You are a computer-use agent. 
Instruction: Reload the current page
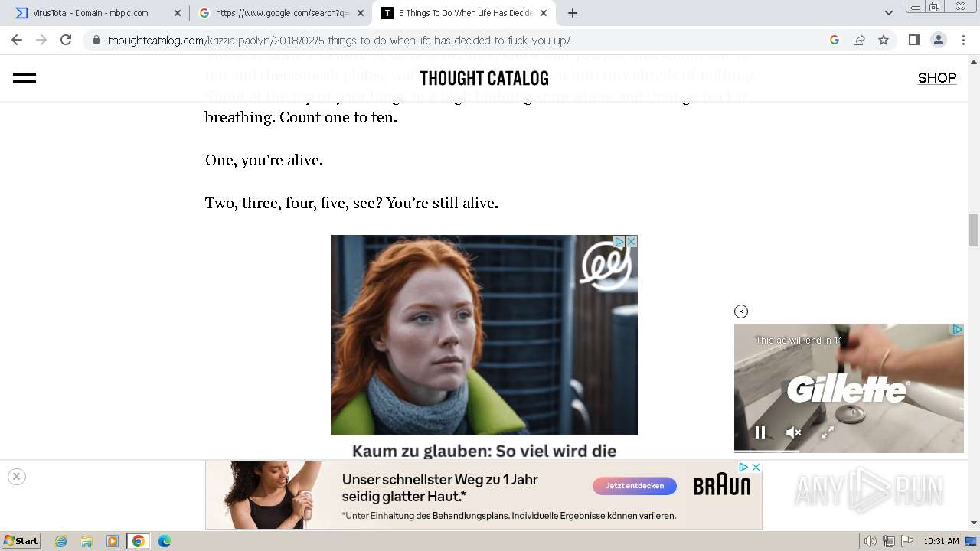[x=66, y=40]
